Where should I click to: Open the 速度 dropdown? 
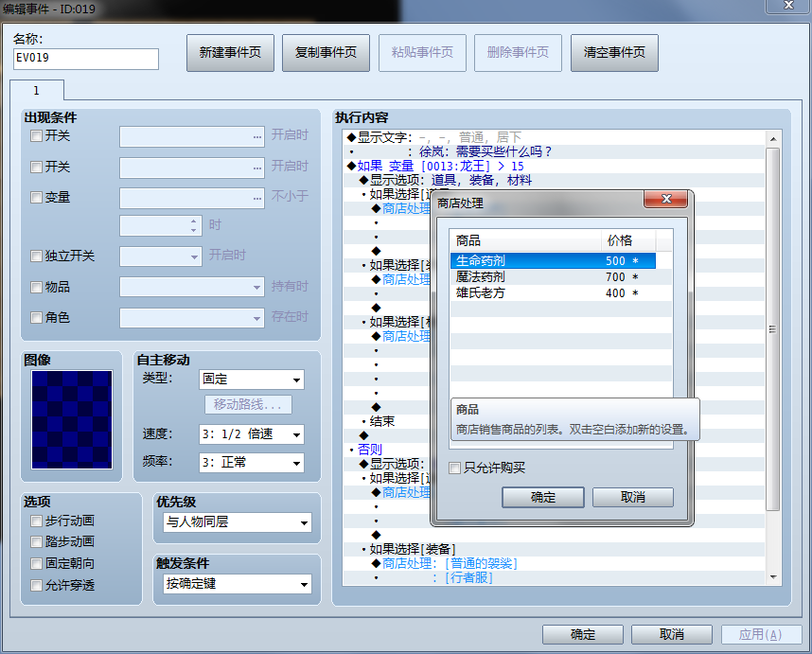252,434
